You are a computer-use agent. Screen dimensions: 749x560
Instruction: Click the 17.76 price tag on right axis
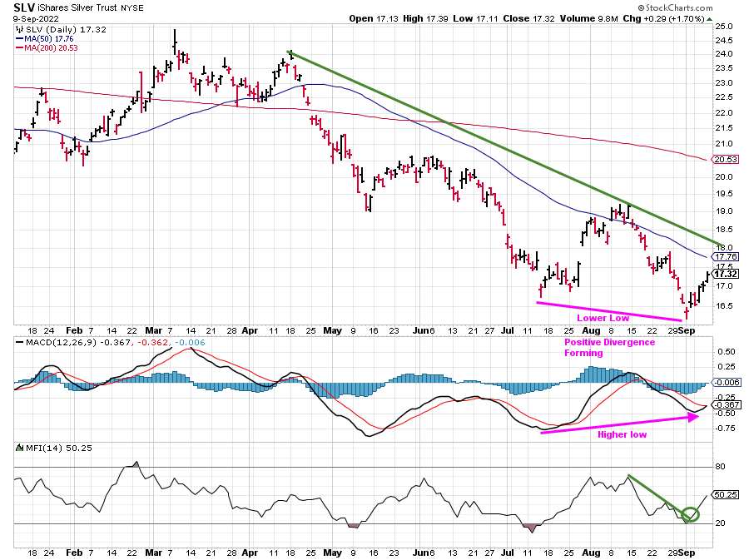coord(726,257)
